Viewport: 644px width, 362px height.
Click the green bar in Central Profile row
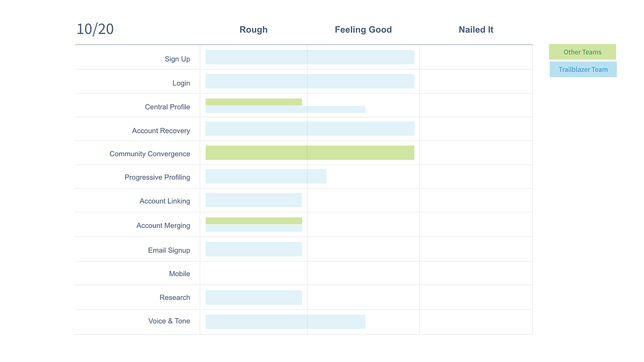tap(253, 102)
